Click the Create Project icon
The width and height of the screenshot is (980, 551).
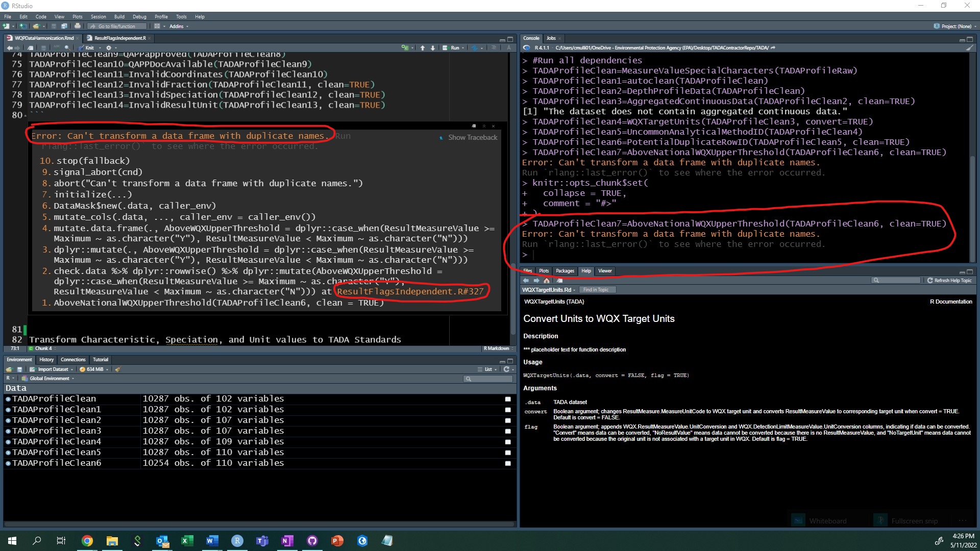pyautogui.click(x=22, y=26)
